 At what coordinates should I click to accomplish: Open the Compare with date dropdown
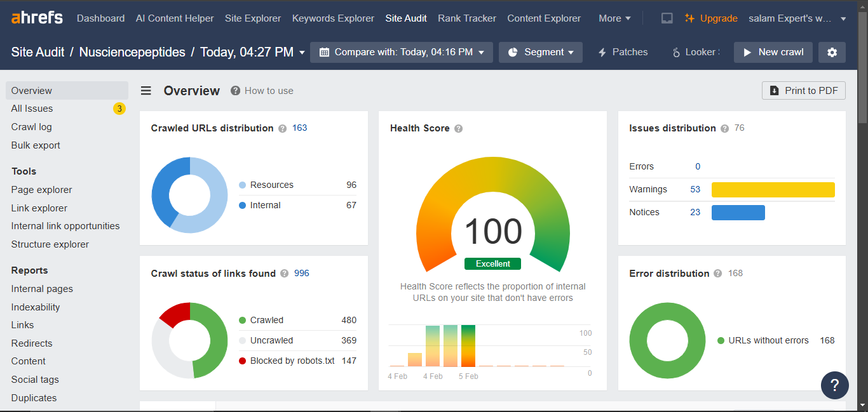pos(402,52)
